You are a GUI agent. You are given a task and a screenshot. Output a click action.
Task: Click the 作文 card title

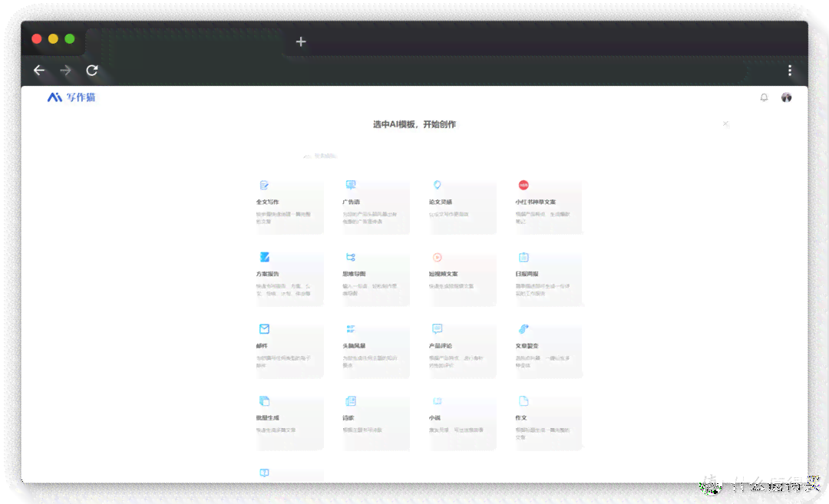[x=521, y=417]
